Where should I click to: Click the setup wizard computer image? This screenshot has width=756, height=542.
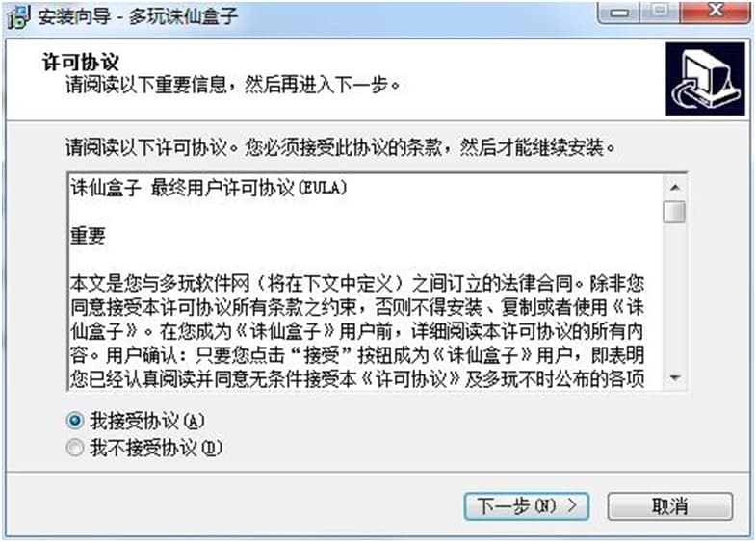(705, 79)
